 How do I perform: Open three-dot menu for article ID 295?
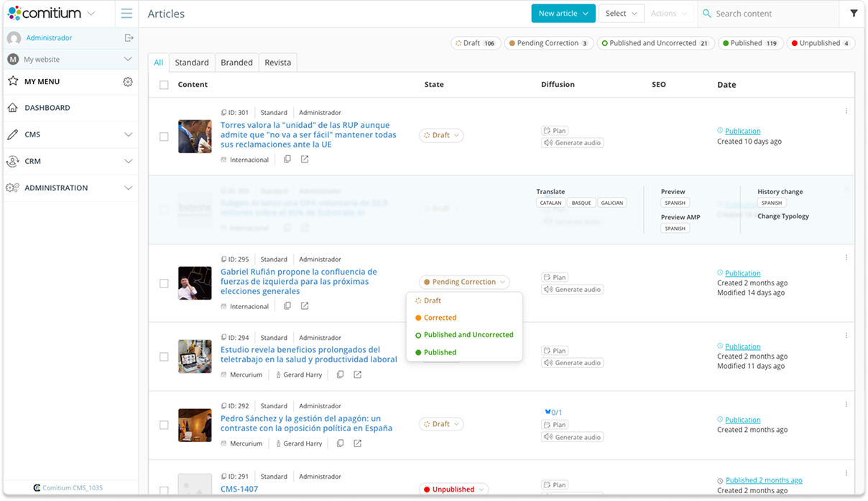846,257
